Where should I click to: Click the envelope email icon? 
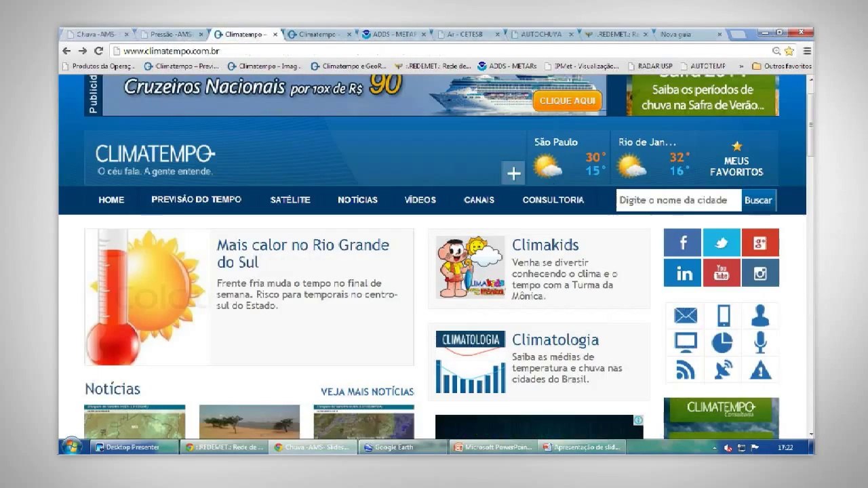pos(686,316)
